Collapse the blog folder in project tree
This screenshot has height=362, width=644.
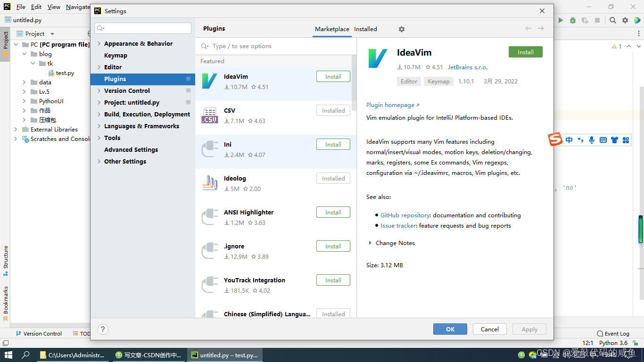pyautogui.click(x=25, y=54)
